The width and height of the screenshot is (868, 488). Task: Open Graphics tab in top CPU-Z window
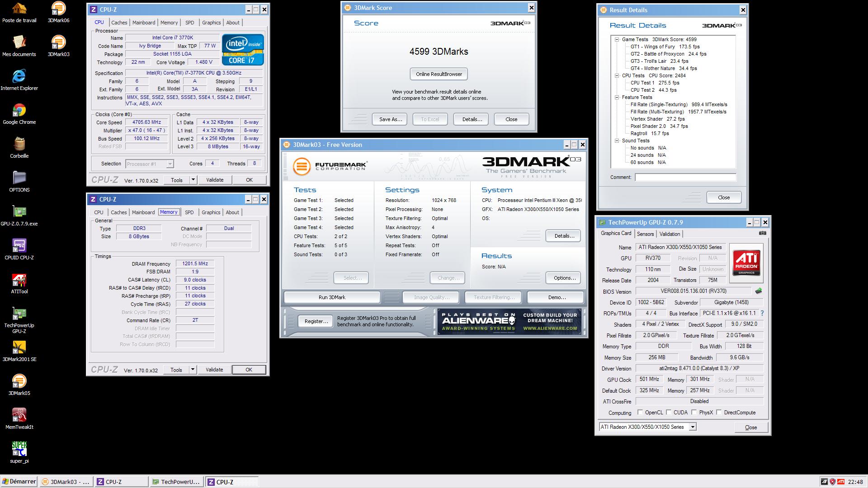pos(212,23)
